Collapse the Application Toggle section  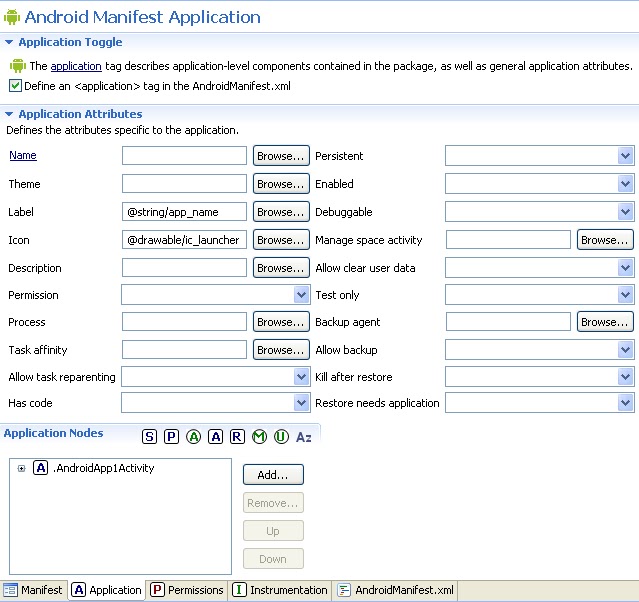9,42
